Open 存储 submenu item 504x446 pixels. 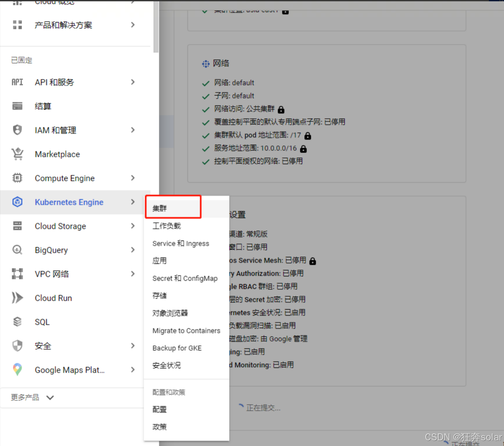coord(187,296)
